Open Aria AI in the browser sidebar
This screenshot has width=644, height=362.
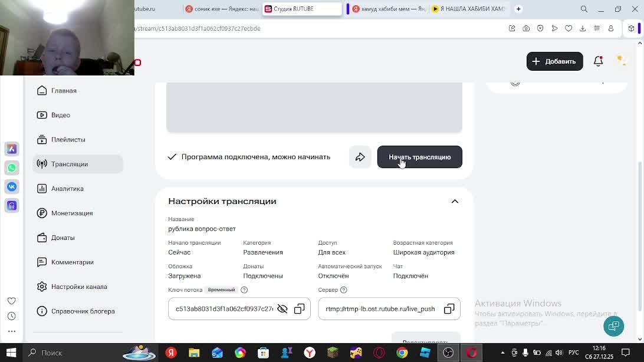[x=12, y=149]
